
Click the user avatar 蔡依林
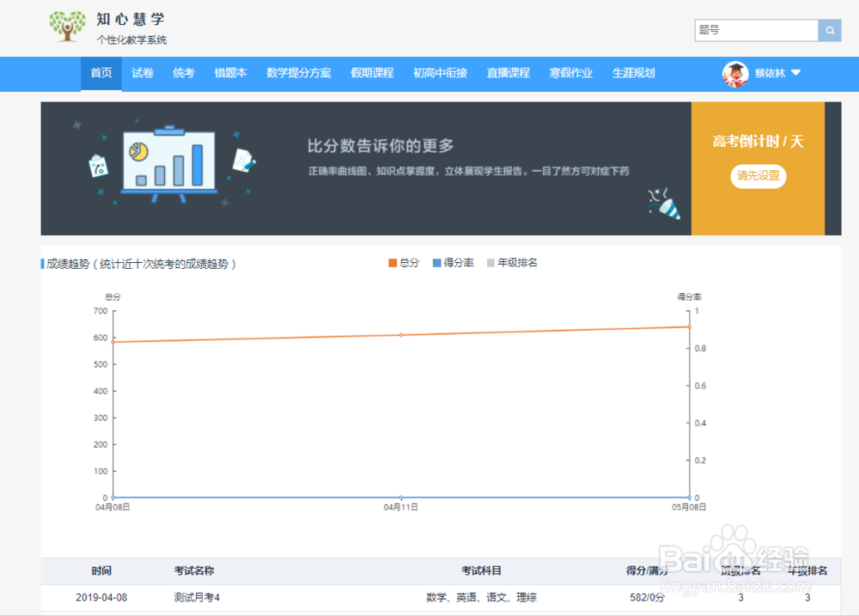pyautogui.click(x=735, y=74)
